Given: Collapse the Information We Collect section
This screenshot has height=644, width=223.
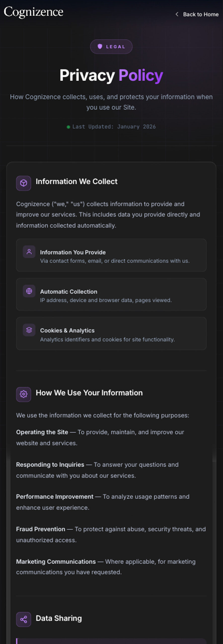Looking at the screenshot, I should tap(77, 181).
